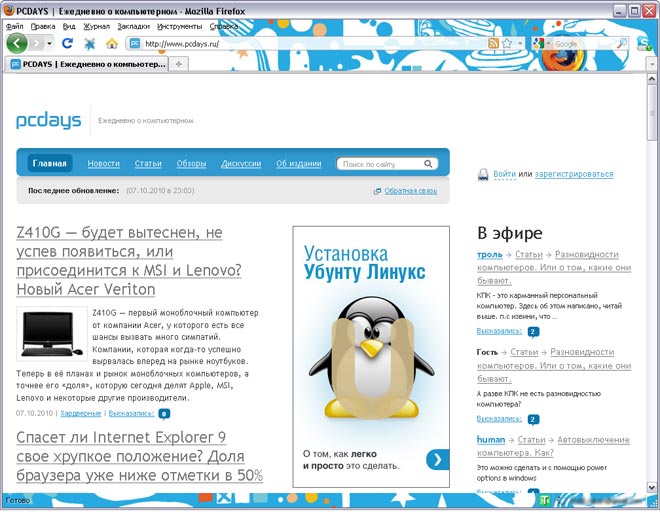The height and width of the screenshot is (512, 660).
Task: Open the Правка menu
Action: tap(43, 26)
